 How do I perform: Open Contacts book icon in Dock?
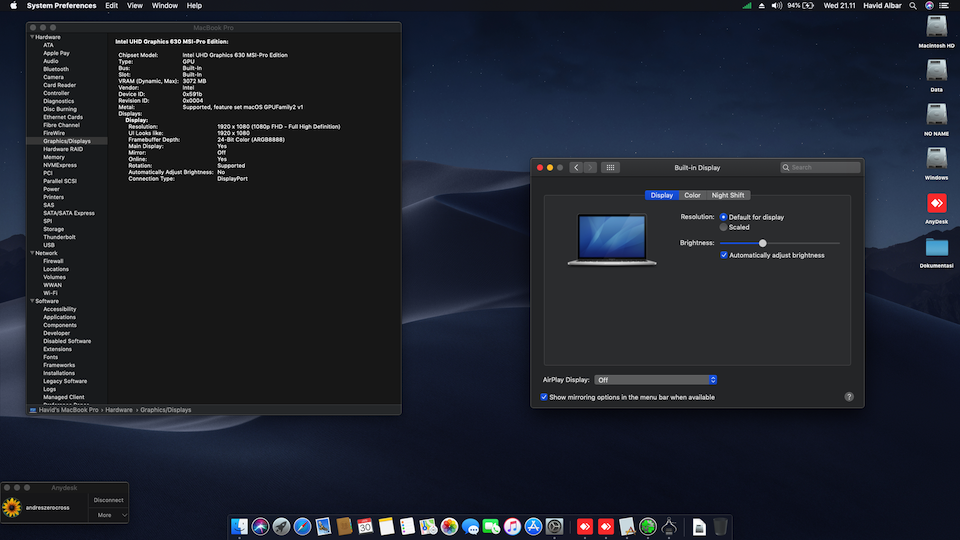[x=344, y=527]
